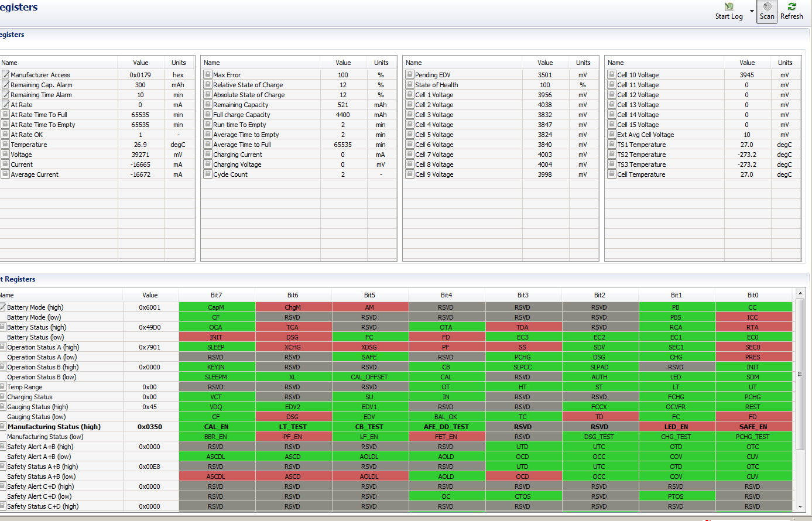Click the bit registers vertical scrollbar thumb
Screen dimensions: 812x521
tap(799, 374)
